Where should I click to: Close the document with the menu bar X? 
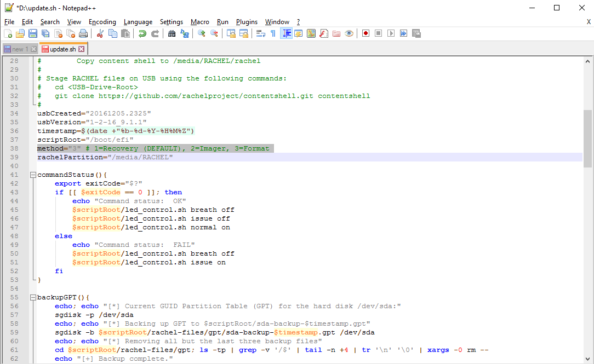pos(589,22)
